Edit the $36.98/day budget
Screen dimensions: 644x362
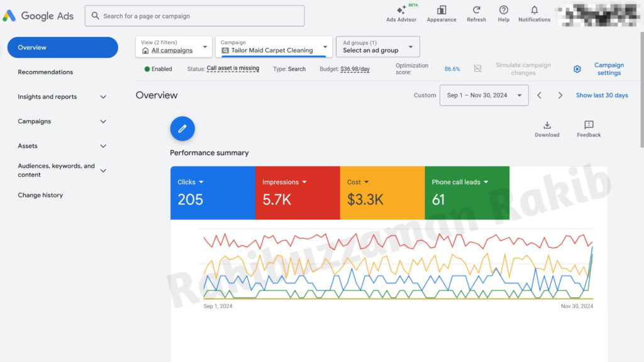(356, 69)
